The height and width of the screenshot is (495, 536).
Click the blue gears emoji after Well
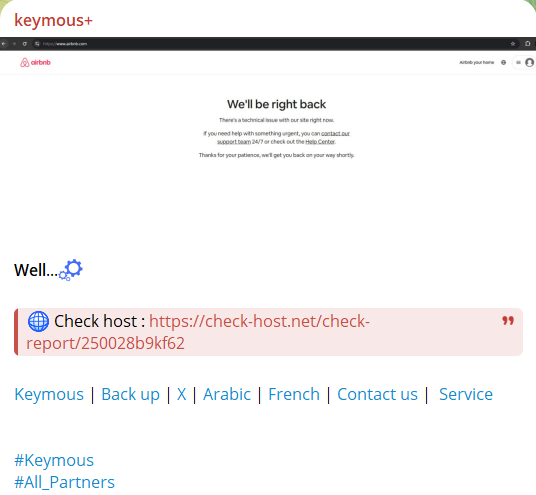click(71, 270)
